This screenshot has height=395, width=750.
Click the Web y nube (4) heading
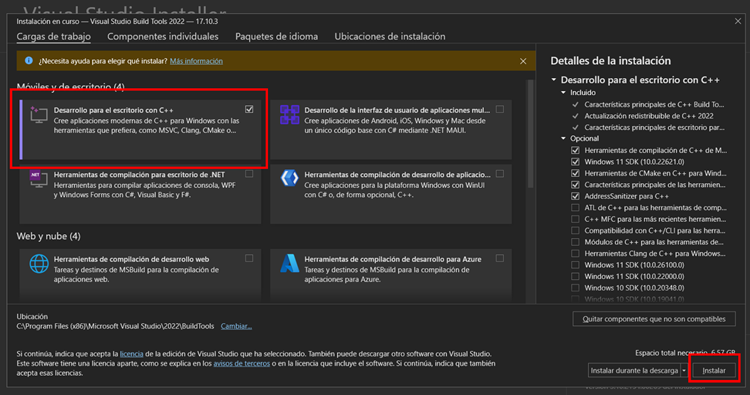click(x=48, y=236)
